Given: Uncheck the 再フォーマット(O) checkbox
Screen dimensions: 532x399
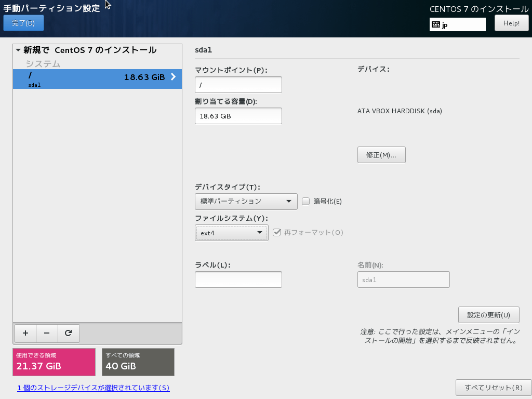Looking at the screenshot, I should [277, 232].
